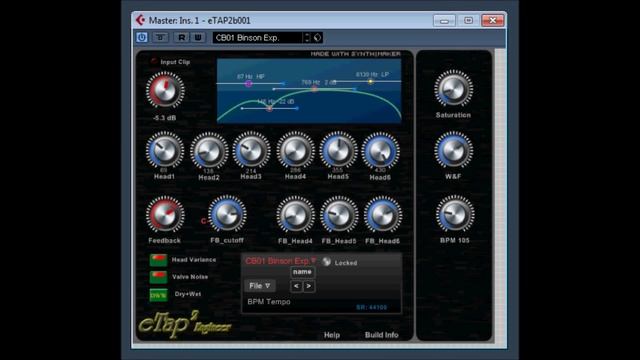Viewport: 640px width, 360px height.
Task: Click the plugin window vertical scrollbar
Action: click(x=500, y=197)
